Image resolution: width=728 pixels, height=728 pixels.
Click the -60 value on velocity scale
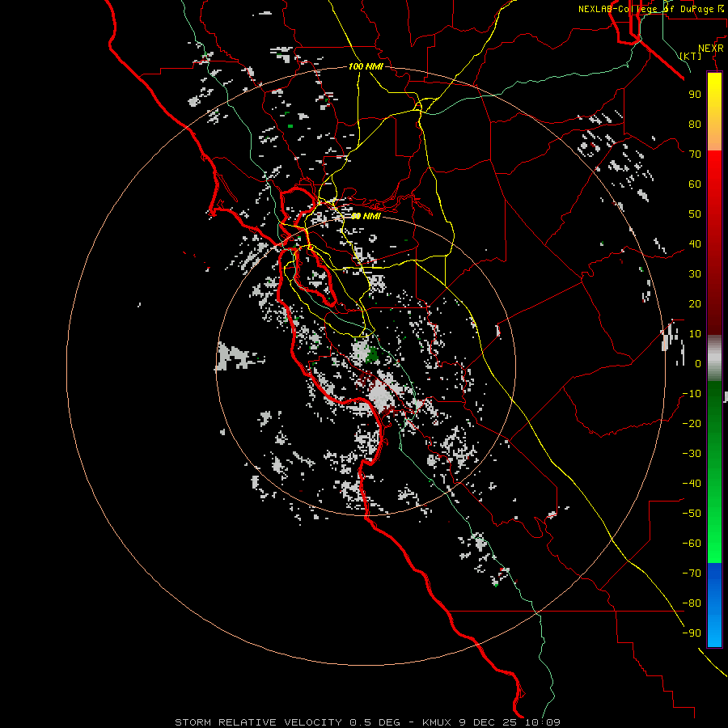coord(692,544)
